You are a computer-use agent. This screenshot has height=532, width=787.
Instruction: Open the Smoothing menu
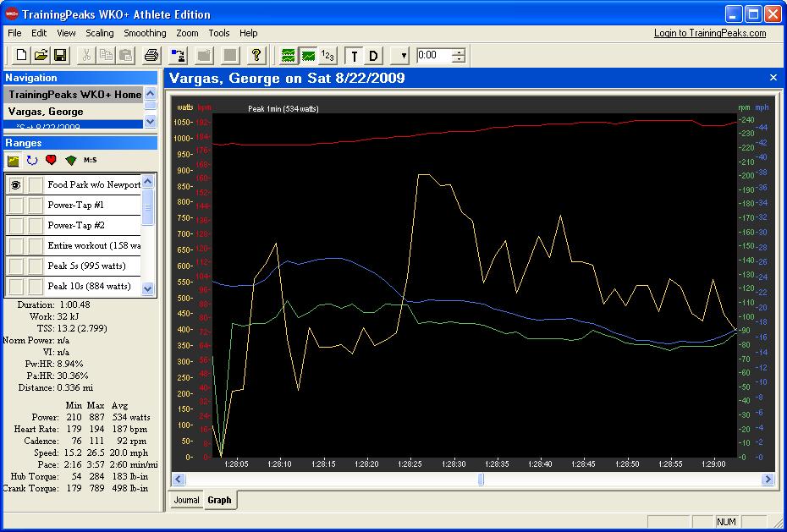point(145,33)
